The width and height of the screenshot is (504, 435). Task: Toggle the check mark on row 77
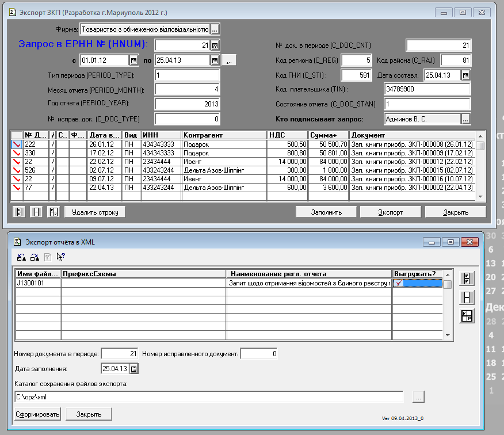click(x=17, y=188)
